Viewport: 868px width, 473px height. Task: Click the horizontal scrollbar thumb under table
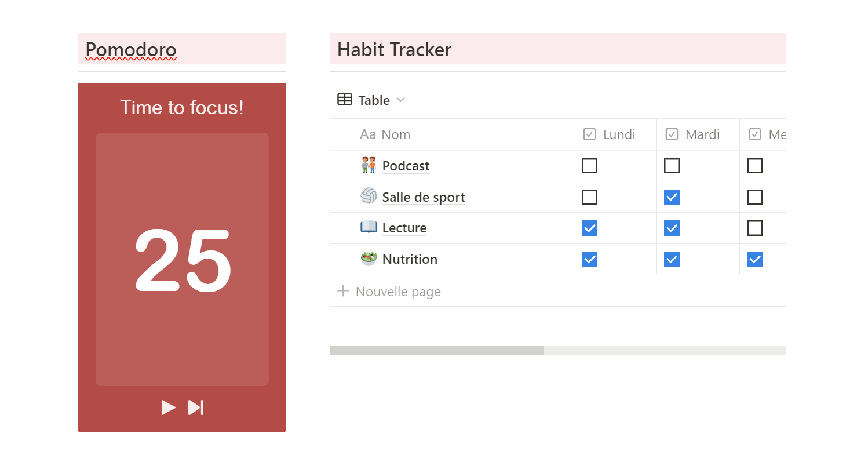[437, 351]
